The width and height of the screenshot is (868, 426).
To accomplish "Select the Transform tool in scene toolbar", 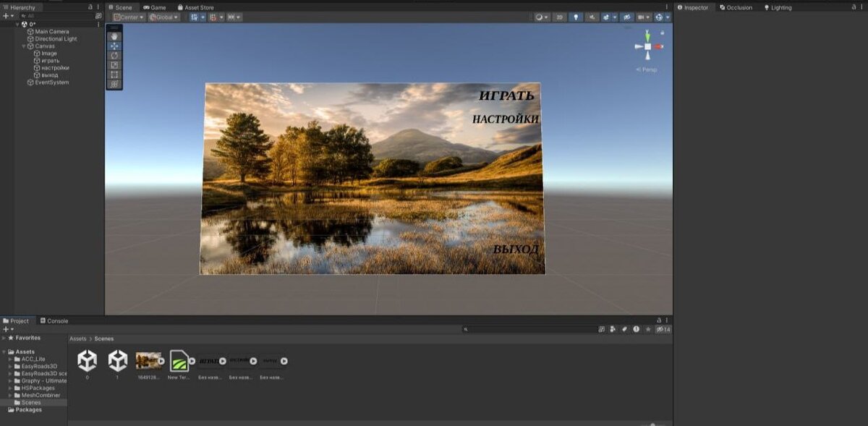I will (114, 84).
